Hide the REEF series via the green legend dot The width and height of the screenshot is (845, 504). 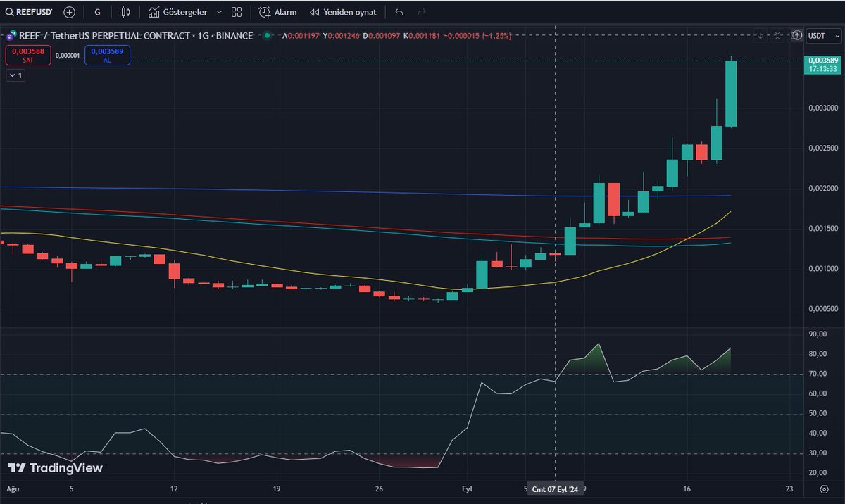(x=265, y=35)
